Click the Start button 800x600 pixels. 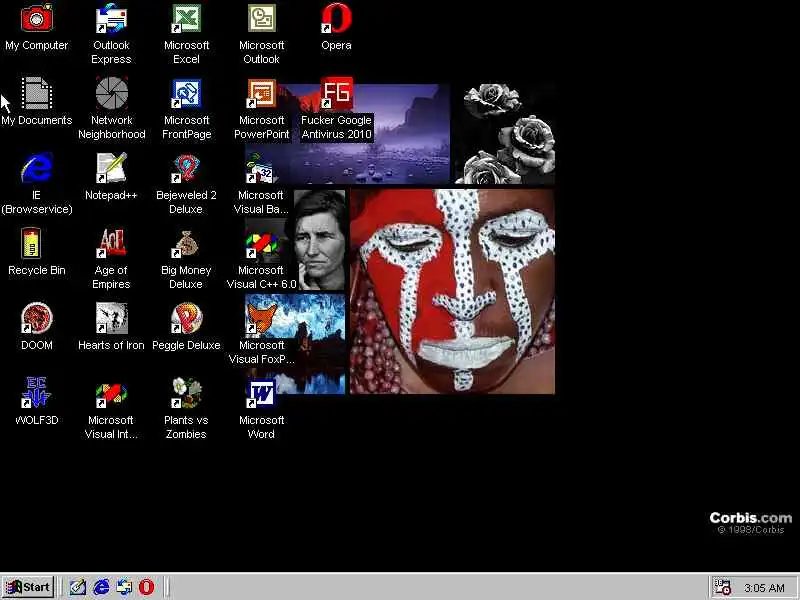(28, 587)
